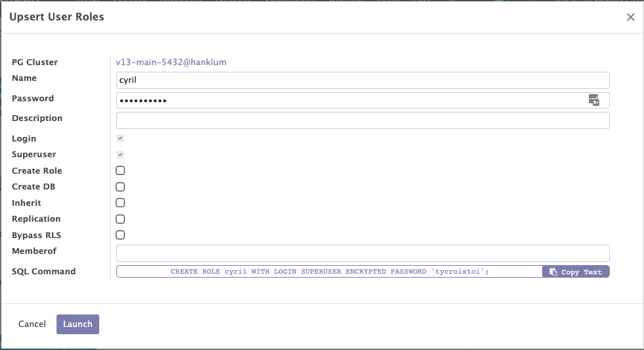Click the password manager icon in Password field
644x350 pixels.
pyautogui.click(x=593, y=100)
